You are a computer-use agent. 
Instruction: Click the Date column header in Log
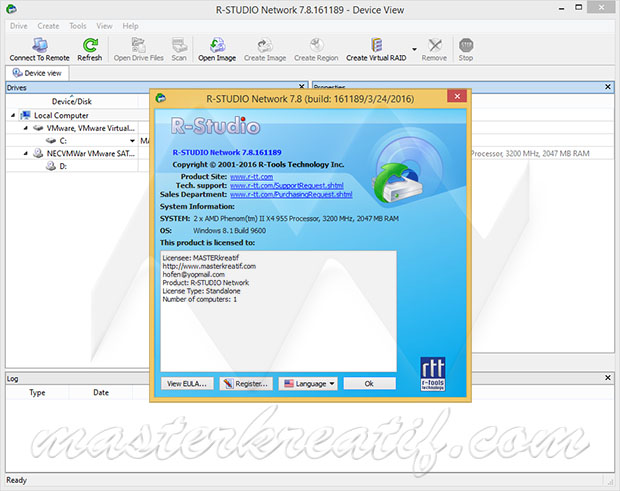(101, 393)
